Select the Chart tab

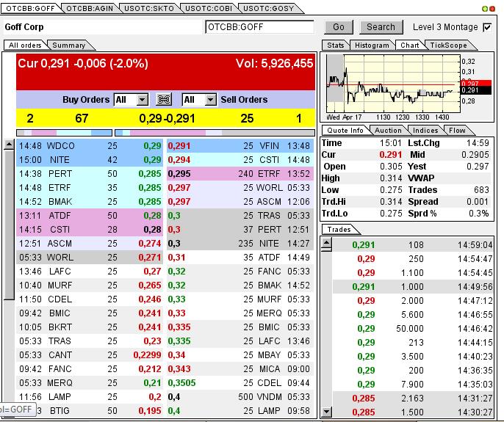click(410, 46)
